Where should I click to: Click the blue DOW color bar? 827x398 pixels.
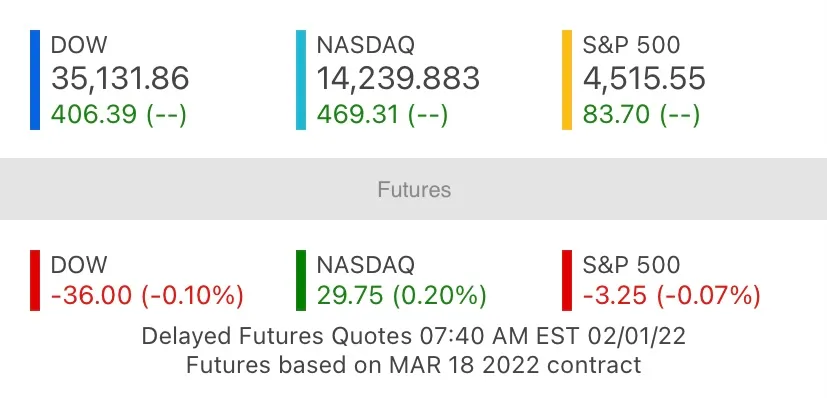point(35,80)
